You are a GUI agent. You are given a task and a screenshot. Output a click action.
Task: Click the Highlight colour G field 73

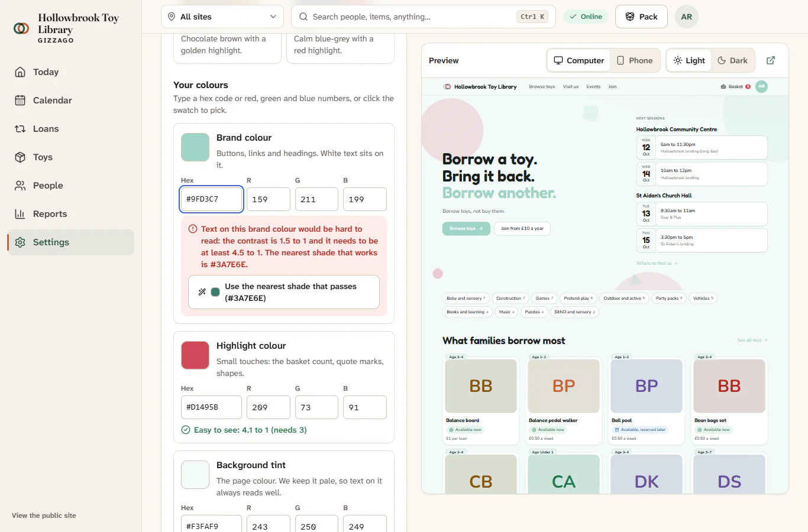316,407
